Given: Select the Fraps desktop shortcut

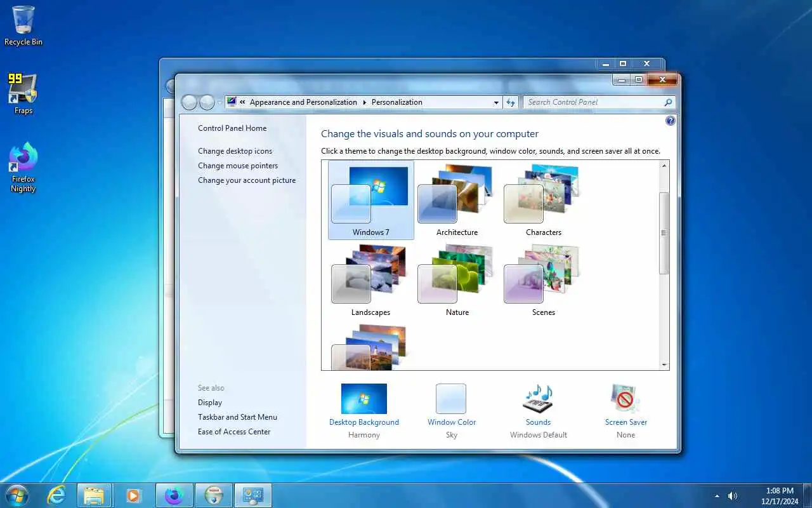Looking at the screenshot, I should click(23, 94).
